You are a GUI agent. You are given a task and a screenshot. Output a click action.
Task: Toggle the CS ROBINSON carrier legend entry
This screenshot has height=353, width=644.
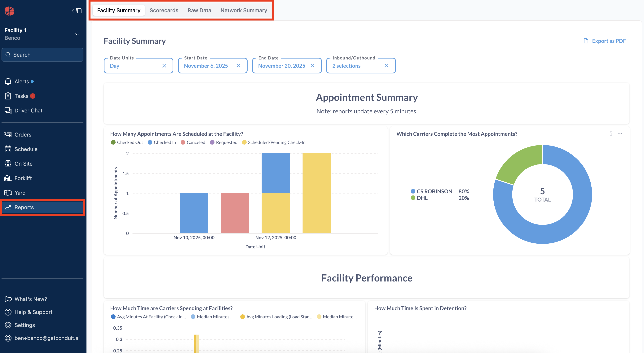coord(431,191)
